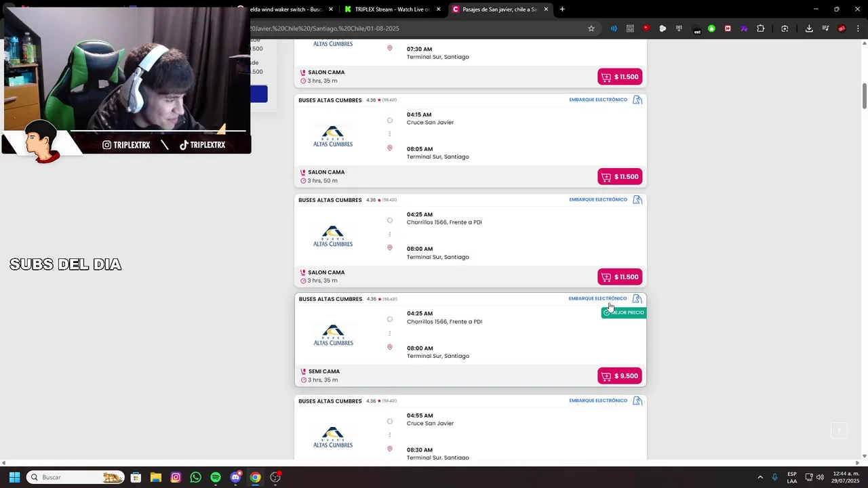Buy the $11.500 Salon Cama 04:25 AM ticket

(x=620, y=277)
